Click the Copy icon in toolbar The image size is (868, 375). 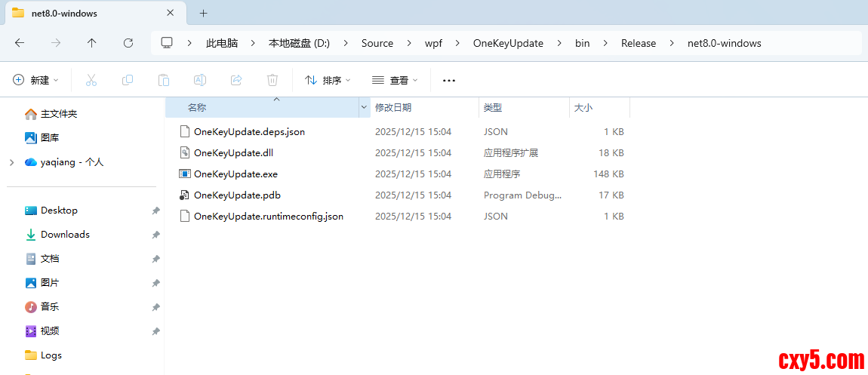(x=128, y=80)
